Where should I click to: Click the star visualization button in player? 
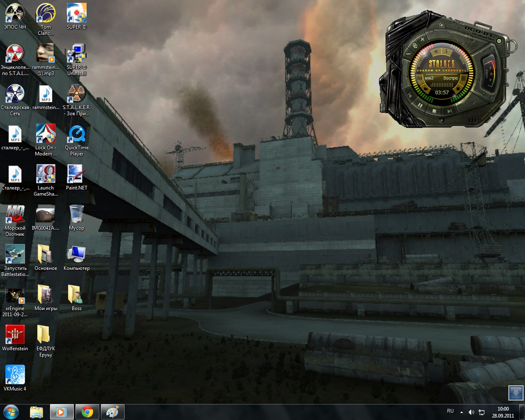point(458,89)
